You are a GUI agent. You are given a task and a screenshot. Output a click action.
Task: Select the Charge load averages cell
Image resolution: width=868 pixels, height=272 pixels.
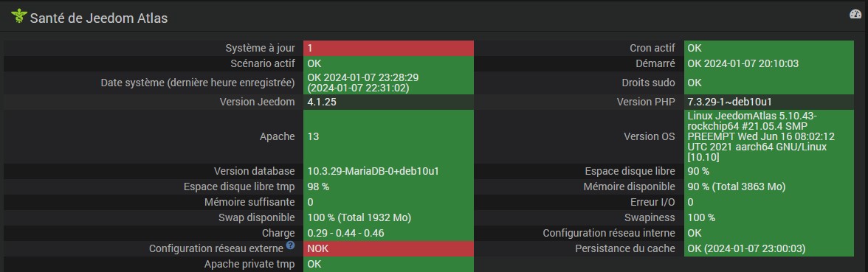[388, 233]
